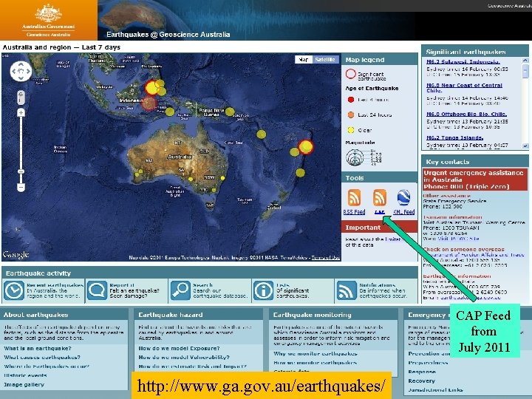Viewport: 532px width, 399px height.
Task: Open the KML Feed globe icon
Action: coord(403,197)
